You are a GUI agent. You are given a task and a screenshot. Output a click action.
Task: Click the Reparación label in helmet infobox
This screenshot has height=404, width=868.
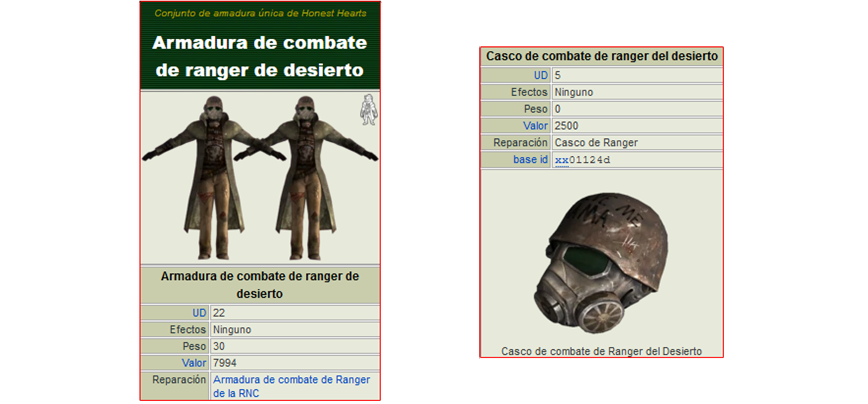click(x=520, y=143)
